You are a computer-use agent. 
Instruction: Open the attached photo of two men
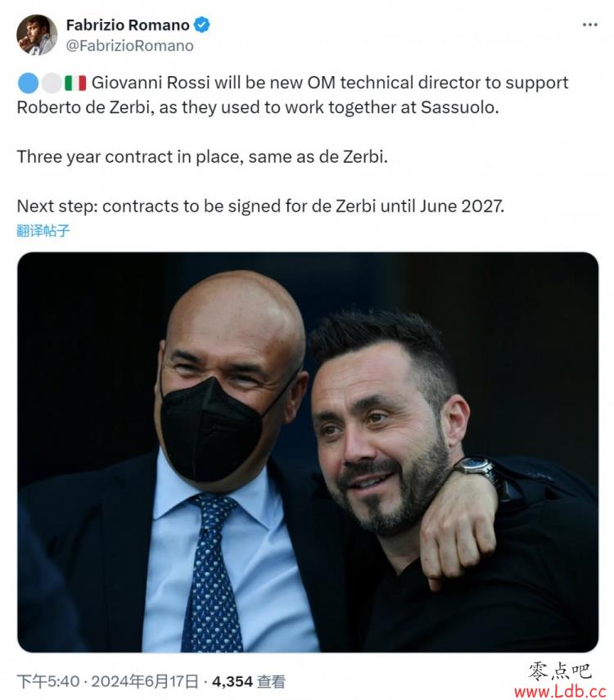[308, 452]
